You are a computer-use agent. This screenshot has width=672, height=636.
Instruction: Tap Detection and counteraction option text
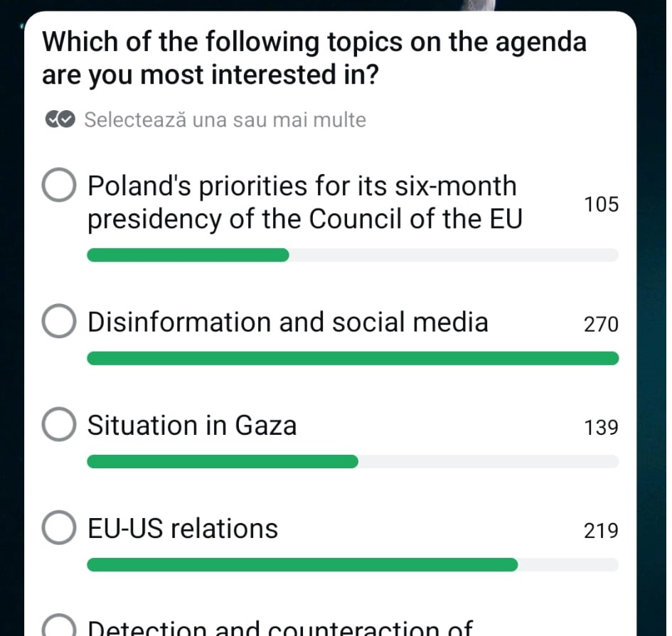(x=280, y=627)
